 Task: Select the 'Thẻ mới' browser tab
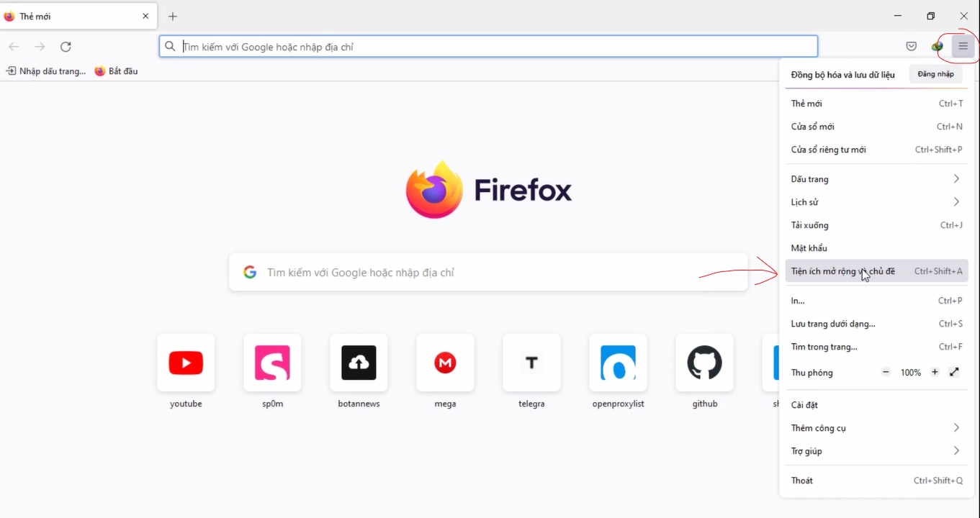tap(78, 16)
